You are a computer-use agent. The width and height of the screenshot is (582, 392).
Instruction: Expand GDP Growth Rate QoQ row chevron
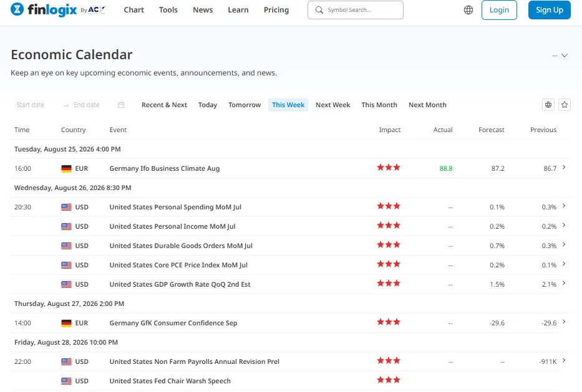coord(564,283)
